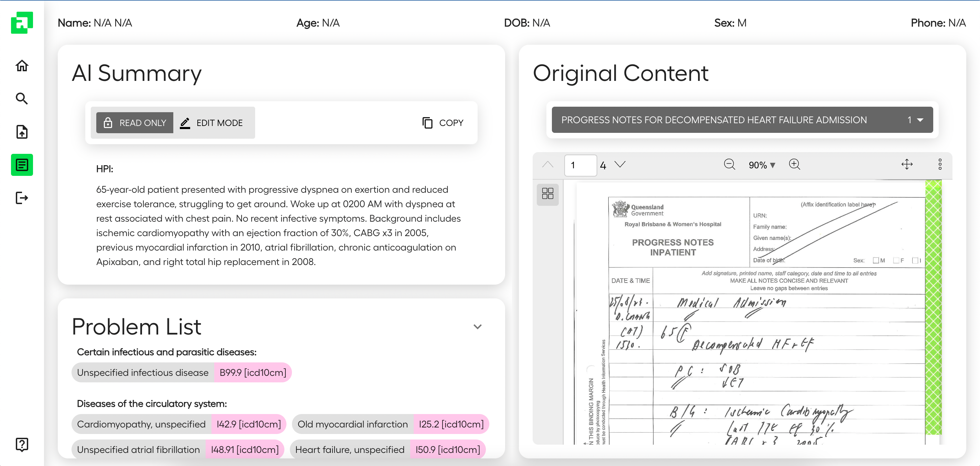Click the page number input field
Screen dimensions: 980x466
[580, 165]
